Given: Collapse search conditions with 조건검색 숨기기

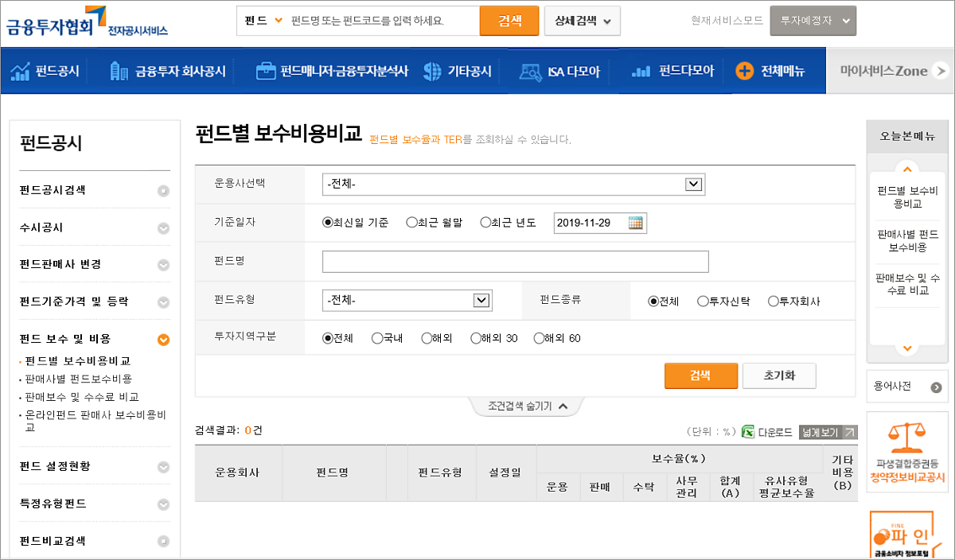Looking at the screenshot, I should click(x=528, y=406).
